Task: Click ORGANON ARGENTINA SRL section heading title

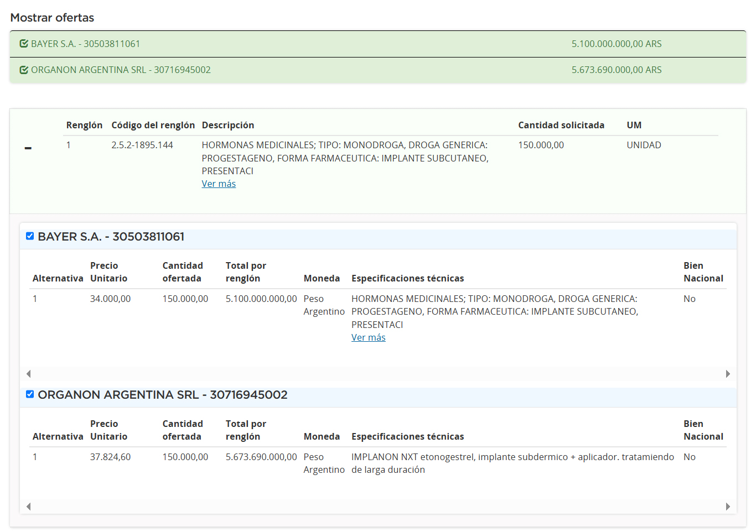Action: pyautogui.click(x=163, y=394)
